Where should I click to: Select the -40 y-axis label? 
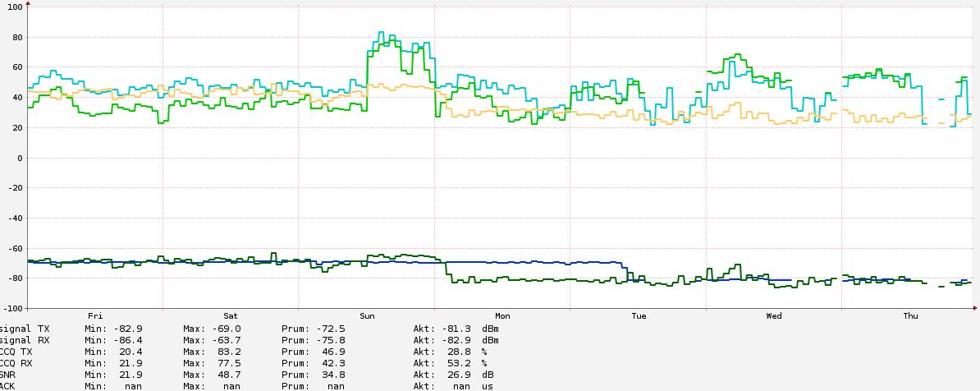(x=13, y=218)
